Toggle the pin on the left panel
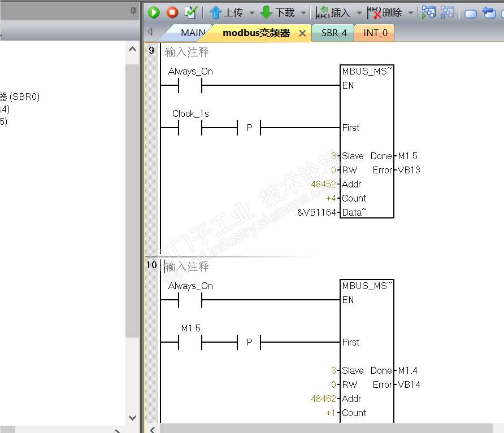 (x=133, y=11)
